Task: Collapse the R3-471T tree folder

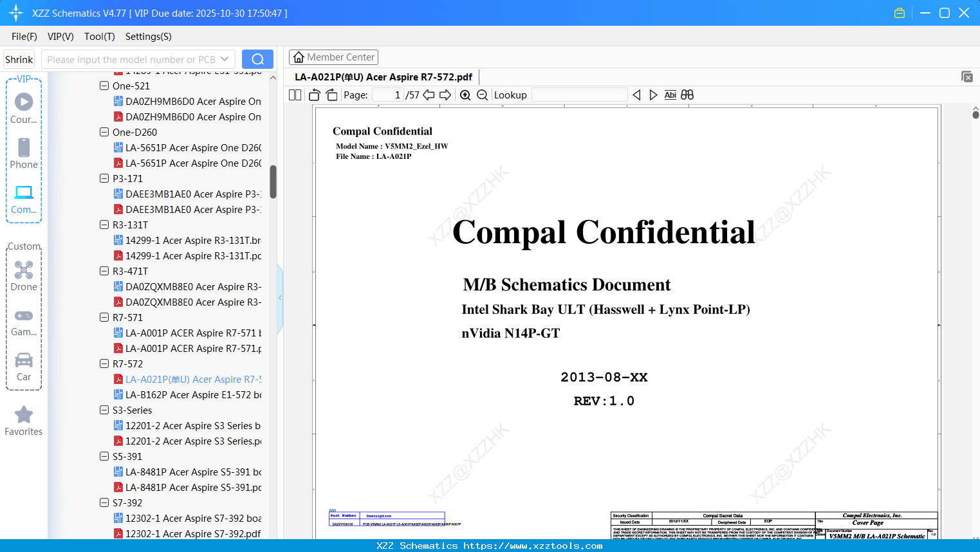Action: (104, 271)
